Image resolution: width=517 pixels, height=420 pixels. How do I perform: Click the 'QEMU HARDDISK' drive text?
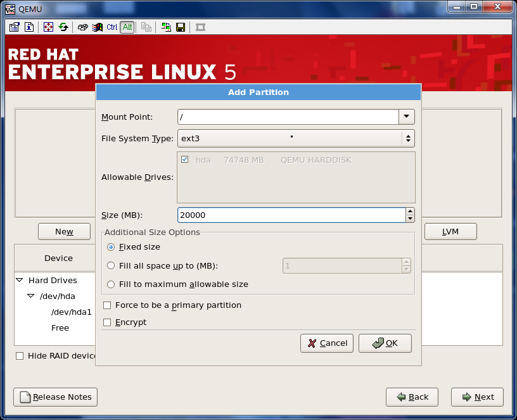316,160
